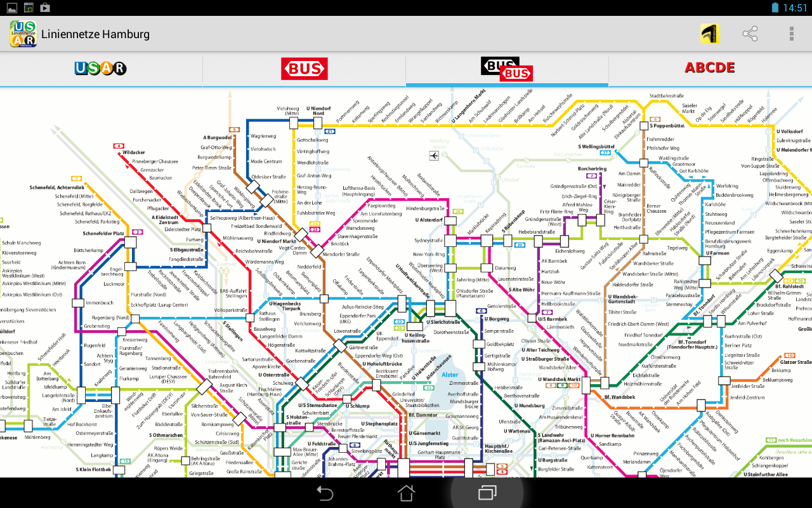This screenshot has height=508, width=812.
Task: Tap the battery status icon
Action: (x=775, y=8)
